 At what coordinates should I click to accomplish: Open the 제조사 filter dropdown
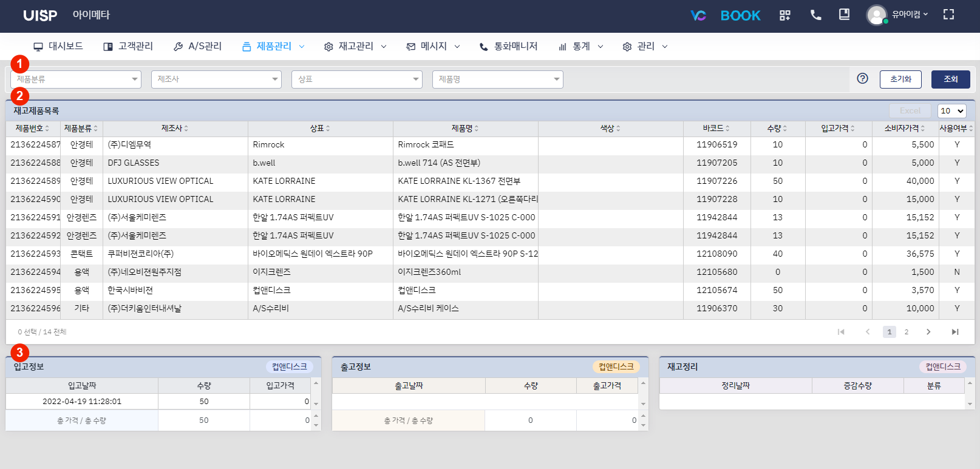pyautogui.click(x=216, y=79)
